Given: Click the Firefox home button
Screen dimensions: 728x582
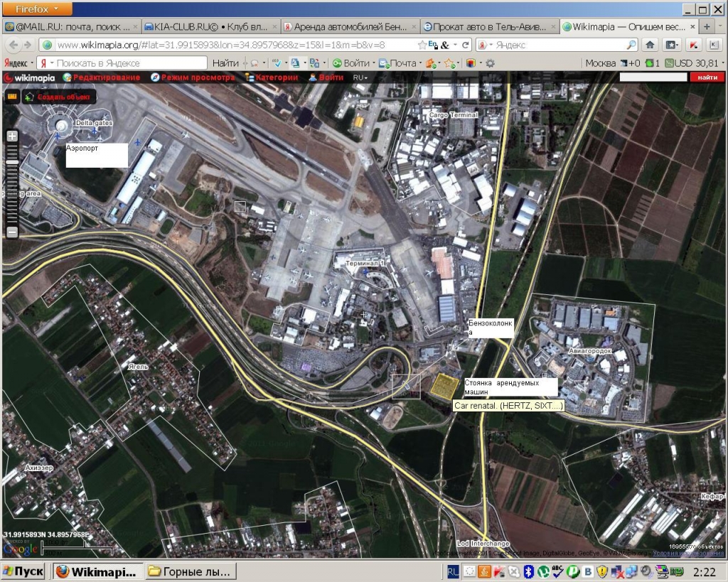Looking at the screenshot, I should [650, 45].
